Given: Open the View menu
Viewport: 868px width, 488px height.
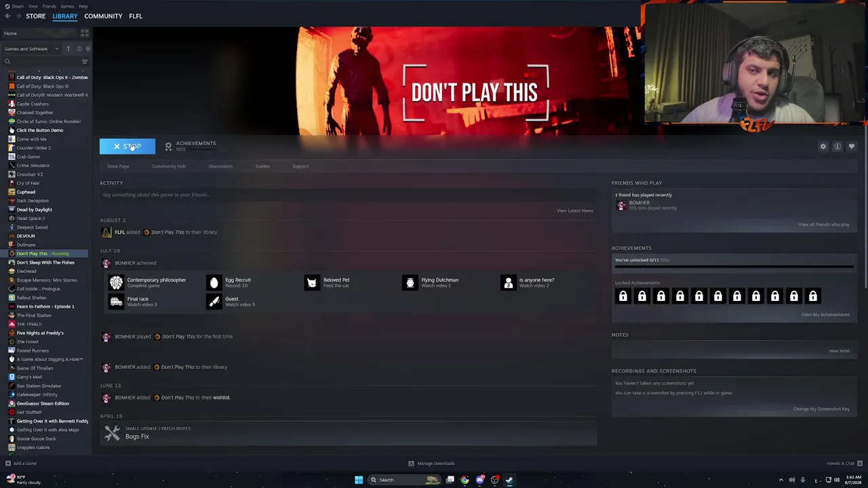Looking at the screenshot, I should [x=33, y=6].
